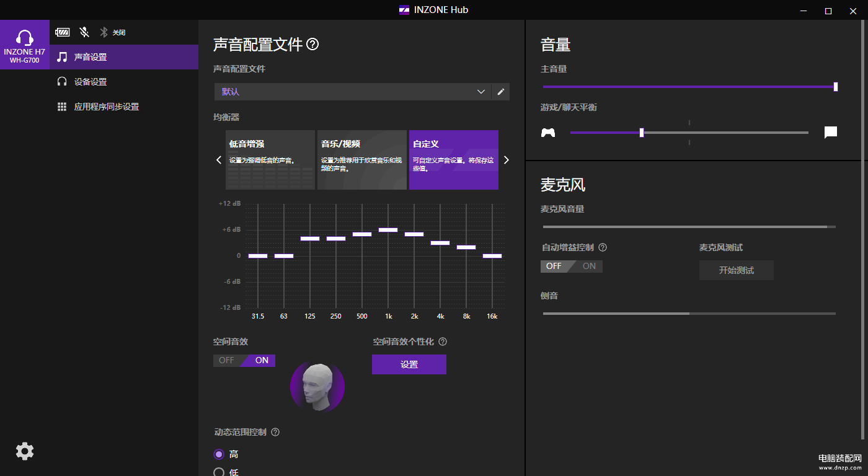The image size is (868, 476).
Task: Turn 空间音效 OFF
Action: pos(226,361)
